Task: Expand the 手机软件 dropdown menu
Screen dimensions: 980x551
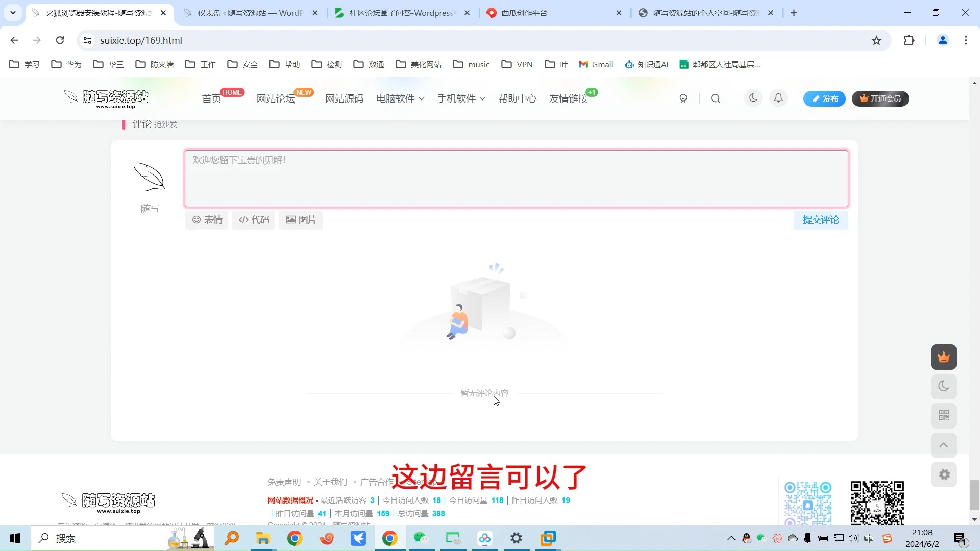Action: click(460, 98)
